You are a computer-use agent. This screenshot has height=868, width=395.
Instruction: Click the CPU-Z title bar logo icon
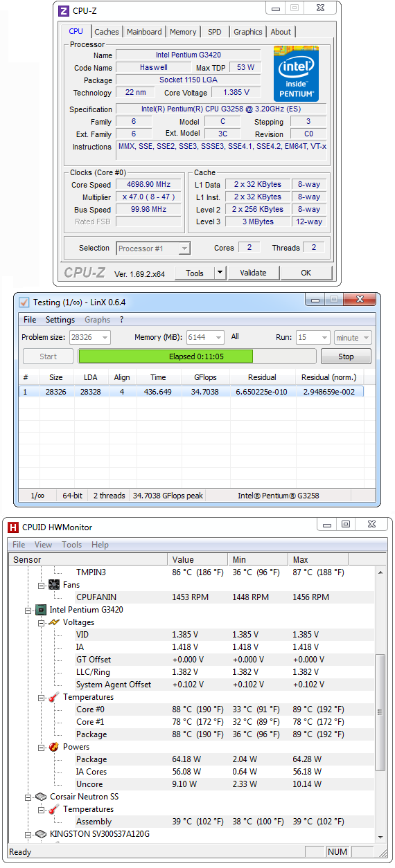click(64, 11)
